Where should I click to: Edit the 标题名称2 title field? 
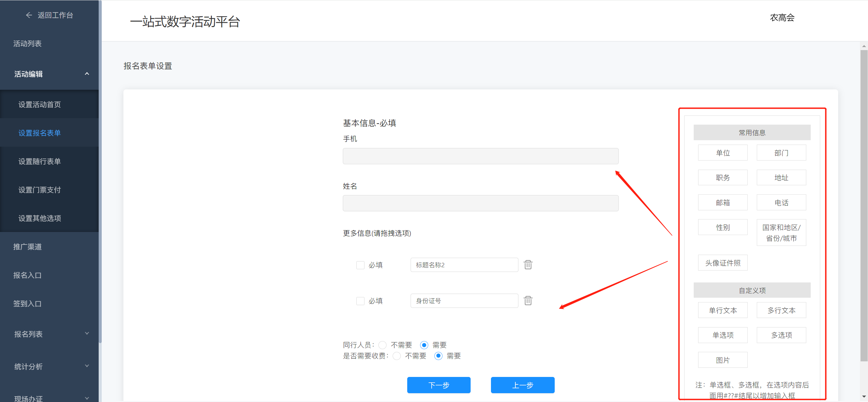(464, 265)
